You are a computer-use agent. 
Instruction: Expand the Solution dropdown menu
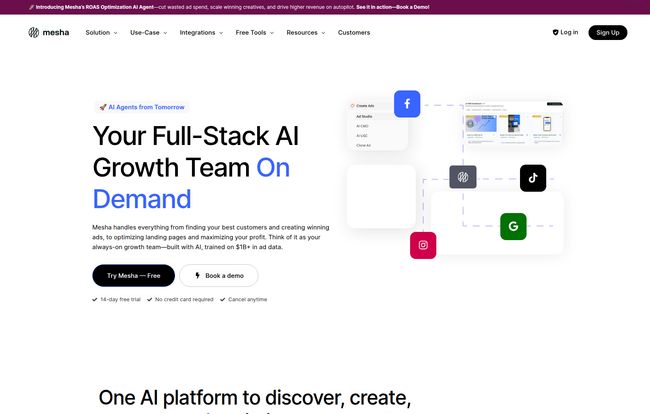pos(101,32)
